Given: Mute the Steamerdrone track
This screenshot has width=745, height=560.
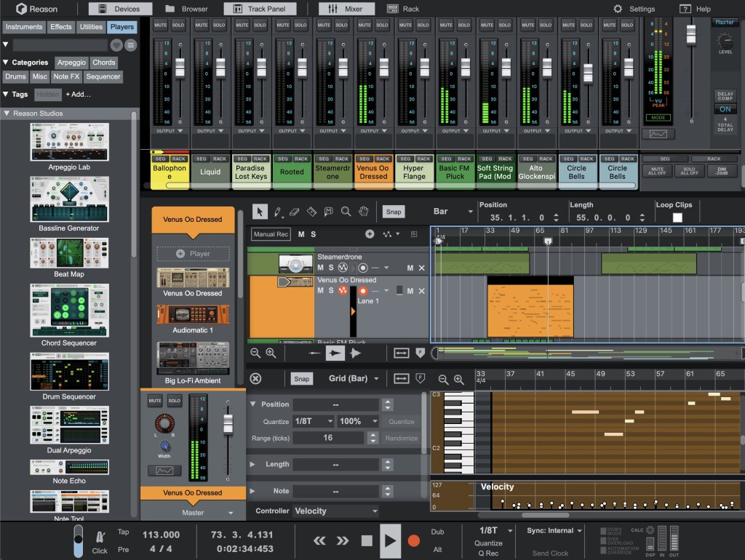Looking at the screenshot, I should point(320,268).
